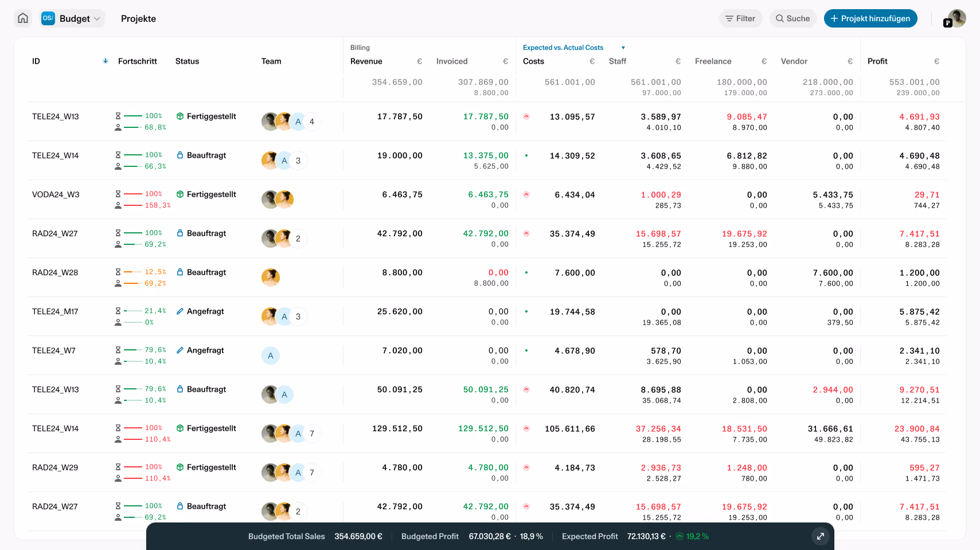Select the Profit column header
This screenshot has width=980, height=550.
click(x=877, y=61)
